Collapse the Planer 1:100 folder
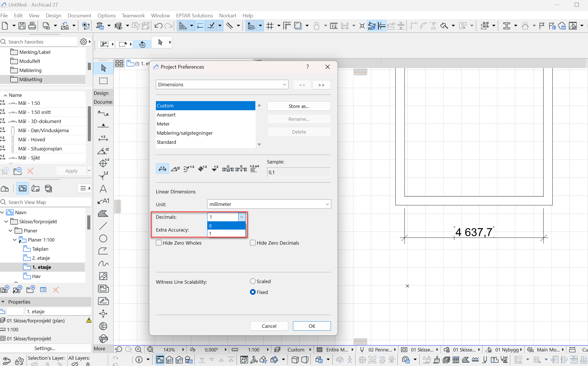The height and width of the screenshot is (366, 588). [15, 240]
